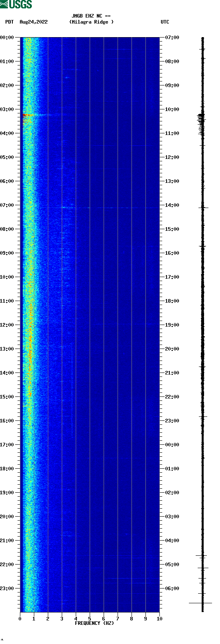Click the '23:00' UTC time label
Viewport: 220px width, 644px height.
click(x=172, y=421)
